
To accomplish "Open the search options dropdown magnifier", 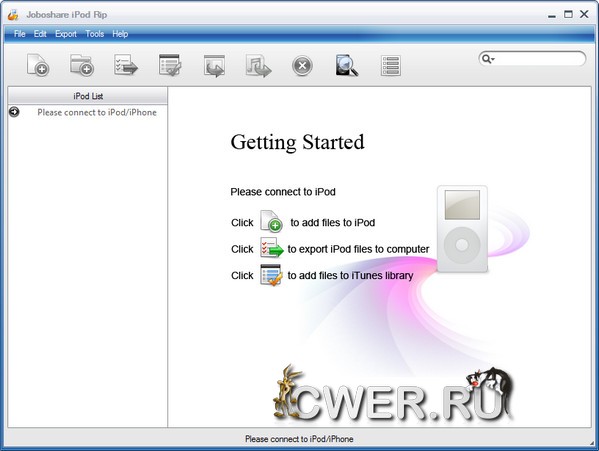I will (x=488, y=59).
